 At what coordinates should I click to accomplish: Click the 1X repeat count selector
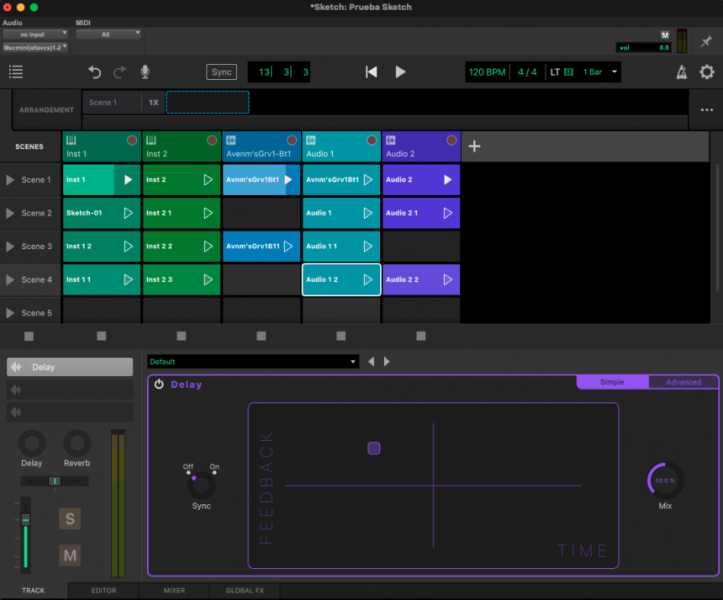tap(154, 102)
